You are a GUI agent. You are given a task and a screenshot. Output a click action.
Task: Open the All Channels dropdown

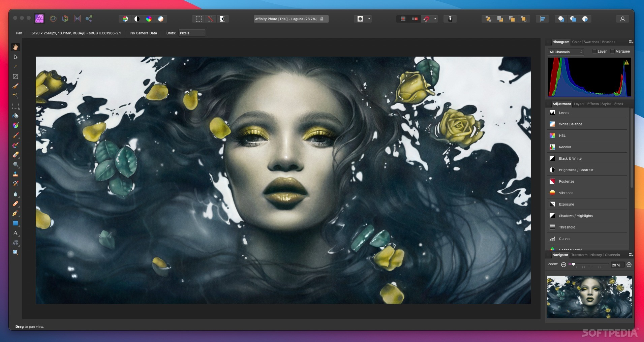[566, 52]
